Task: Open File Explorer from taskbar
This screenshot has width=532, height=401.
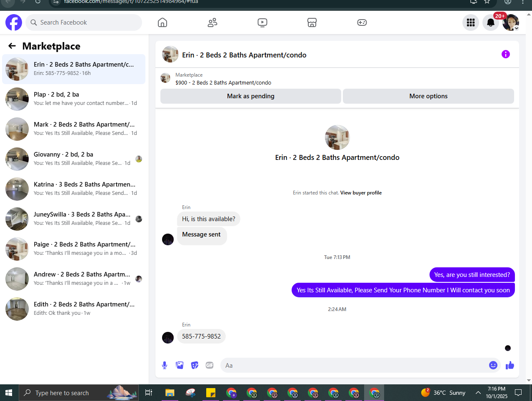Action: pos(170,393)
